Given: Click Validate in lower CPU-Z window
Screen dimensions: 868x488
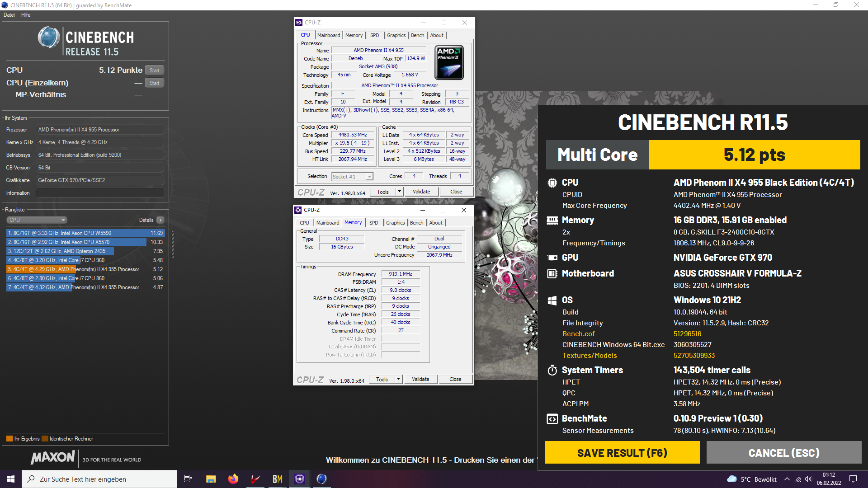Looking at the screenshot, I should 420,379.
